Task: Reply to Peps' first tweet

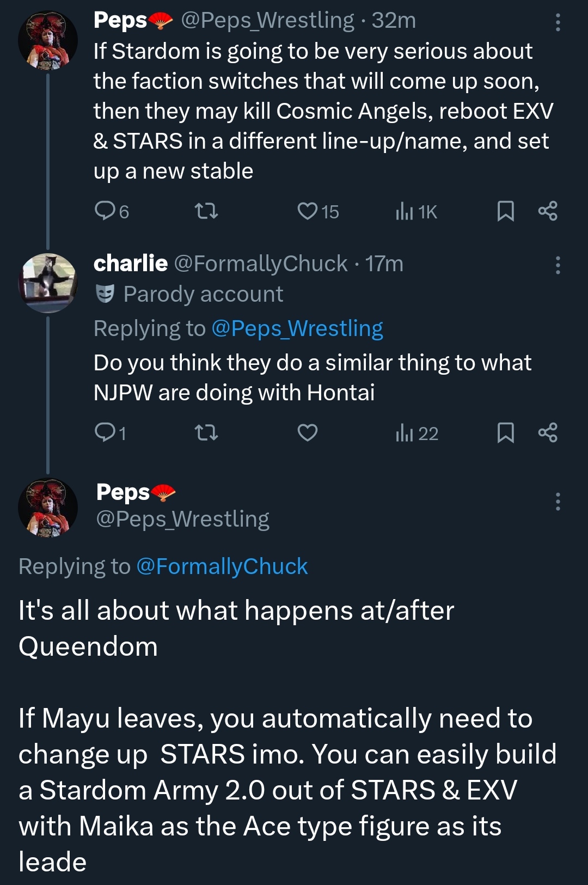Action: click(x=104, y=211)
